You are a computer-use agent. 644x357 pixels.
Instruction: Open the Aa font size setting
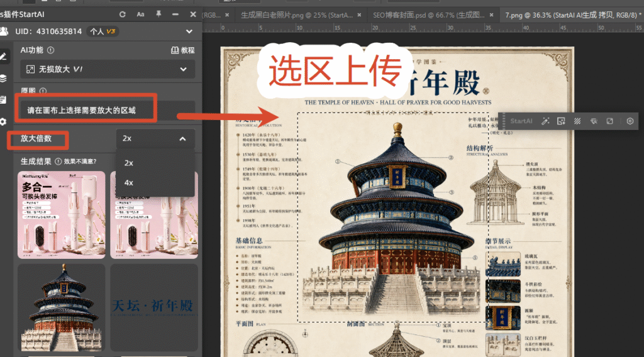(x=140, y=14)
